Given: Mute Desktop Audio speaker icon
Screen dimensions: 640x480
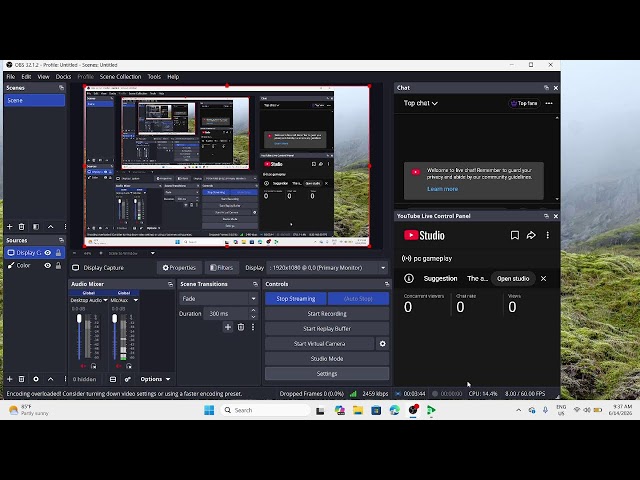Looking at the screenshot, I should click(83, 366).
